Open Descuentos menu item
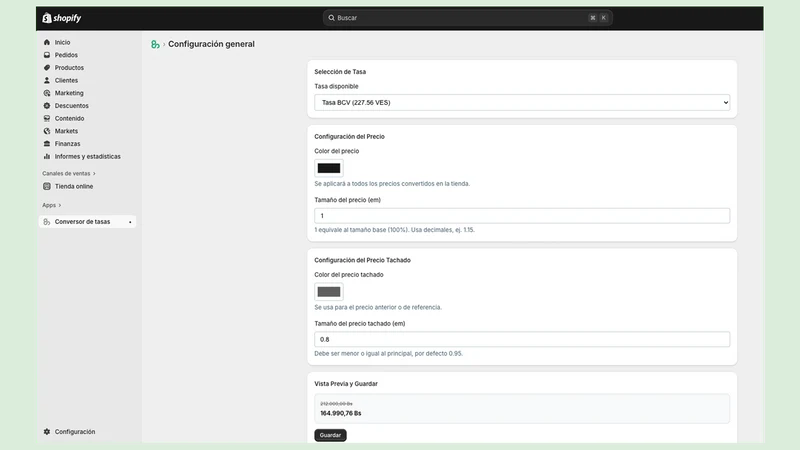 [71, 106]
